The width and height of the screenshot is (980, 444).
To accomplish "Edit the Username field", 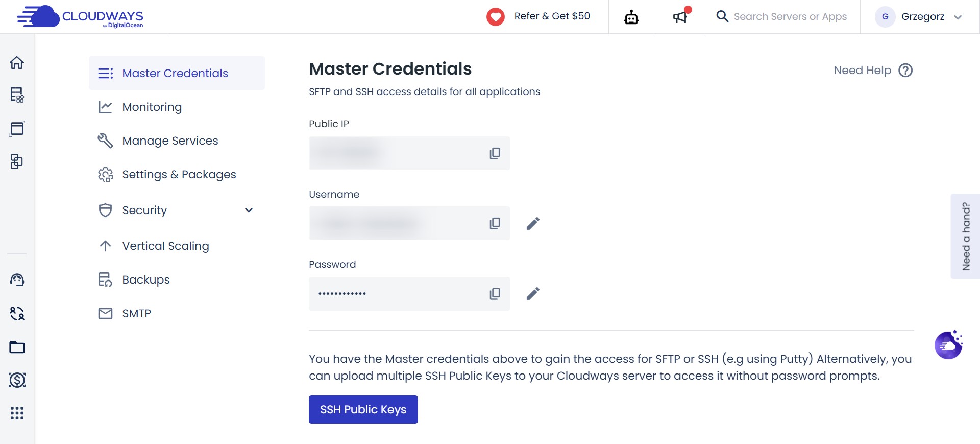I will pos(532,223).
